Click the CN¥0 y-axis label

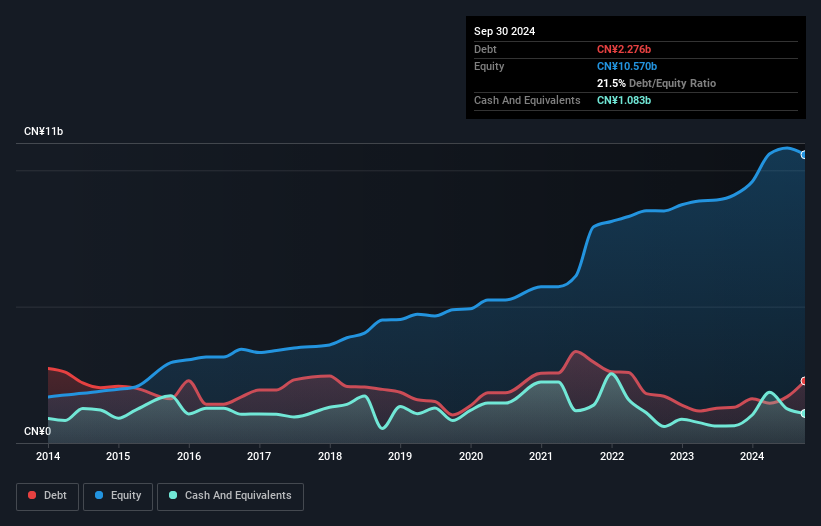[x=38, y=431]
